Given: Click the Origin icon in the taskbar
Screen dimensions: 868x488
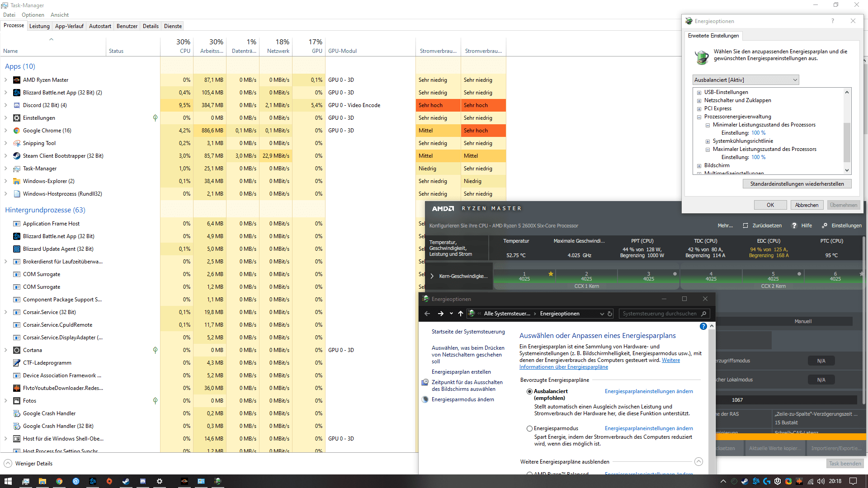Looking at the screenshot, I should tap(109, 481).
